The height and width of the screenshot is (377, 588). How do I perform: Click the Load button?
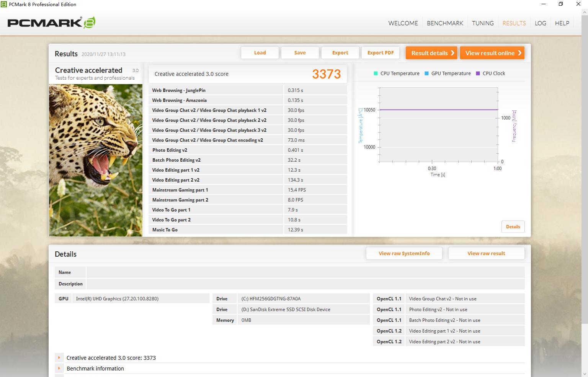pos(260,53)
